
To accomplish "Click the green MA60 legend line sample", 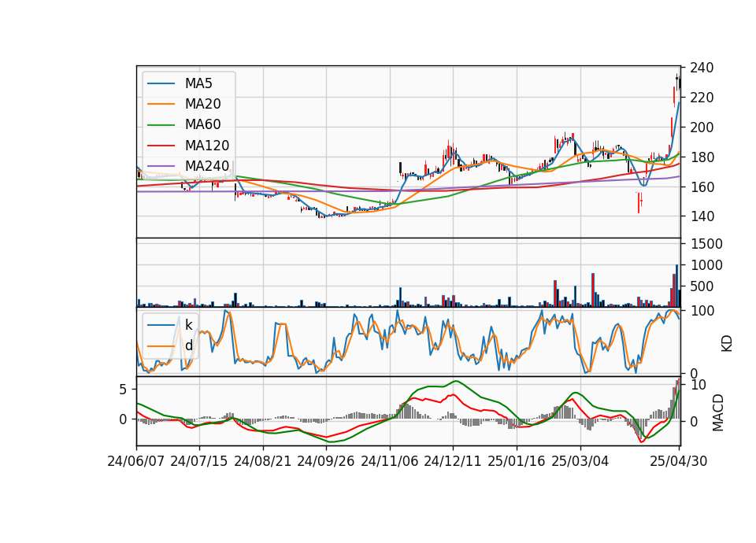I will click(161, 125).
